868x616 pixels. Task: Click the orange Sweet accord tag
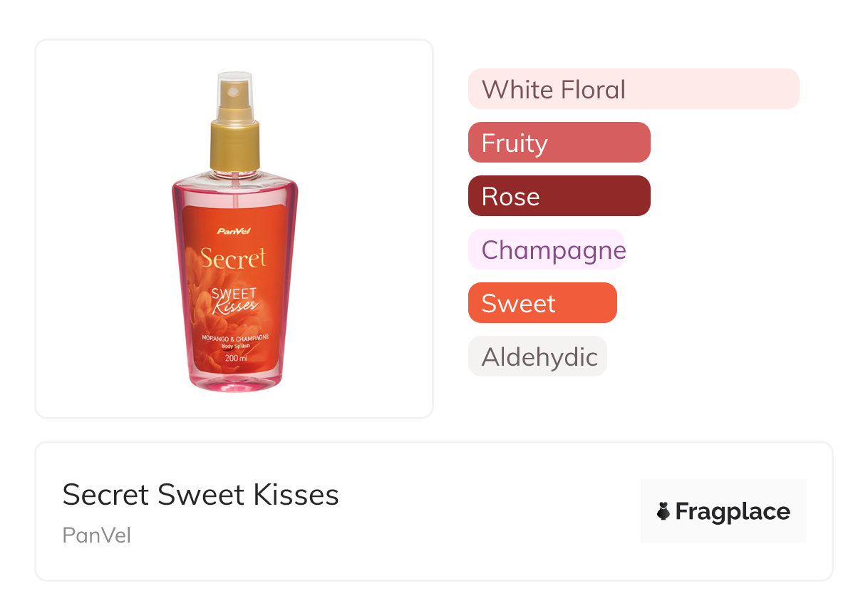click(542, 303)
